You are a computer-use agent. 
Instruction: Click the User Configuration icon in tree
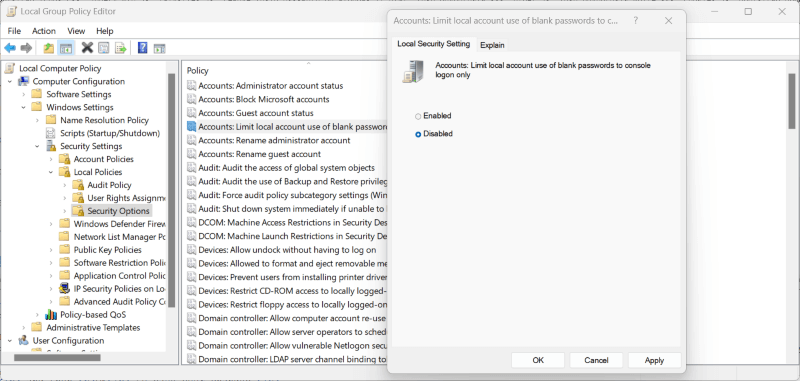(23, 340)
